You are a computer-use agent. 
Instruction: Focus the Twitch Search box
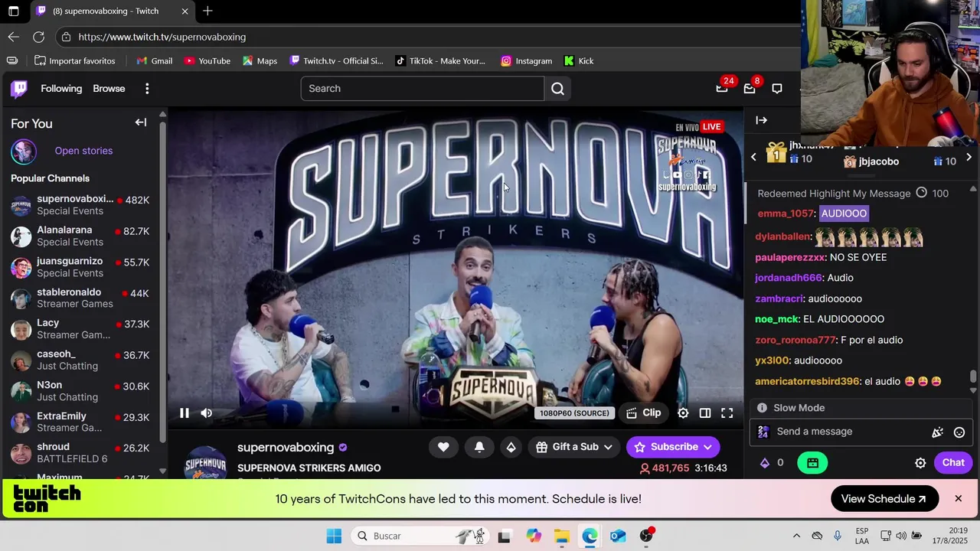pyautogui.click(x=422, y=89)
